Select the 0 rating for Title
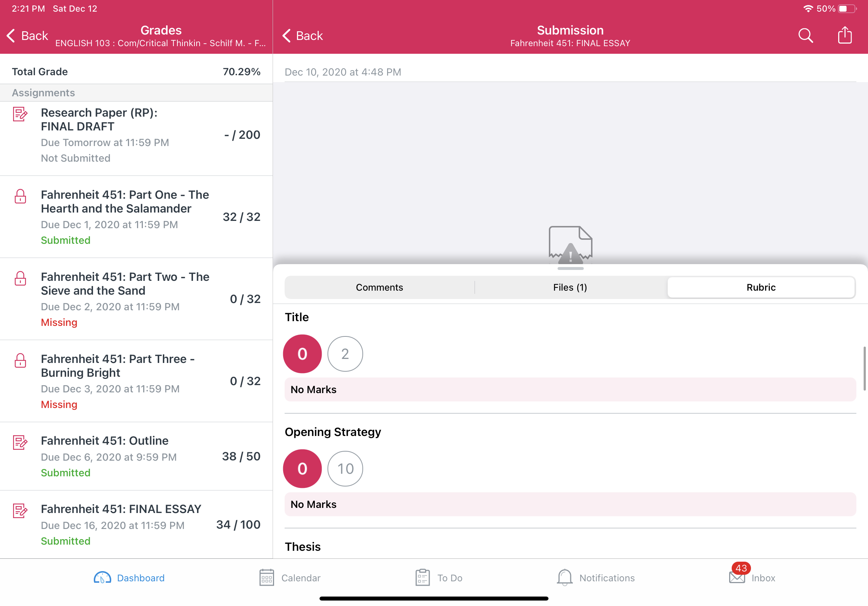Viewport: 868px width, 606px height. click(302, 353)
